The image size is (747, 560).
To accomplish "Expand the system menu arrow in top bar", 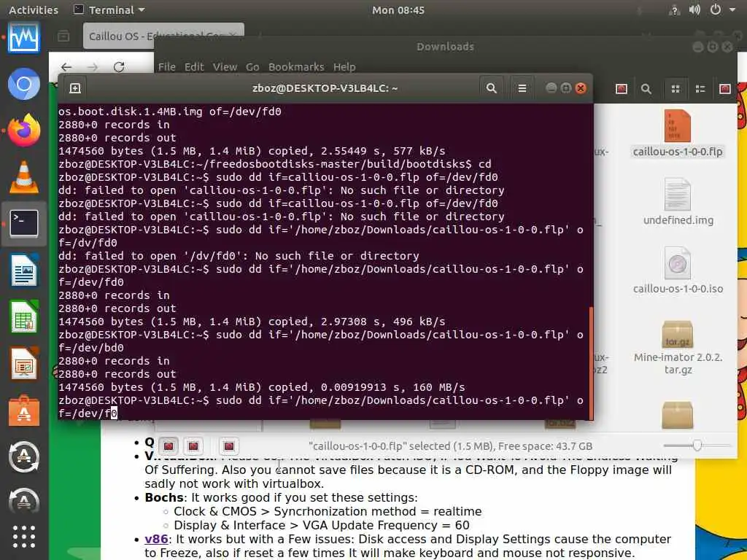I will click(x=732, y=9).
